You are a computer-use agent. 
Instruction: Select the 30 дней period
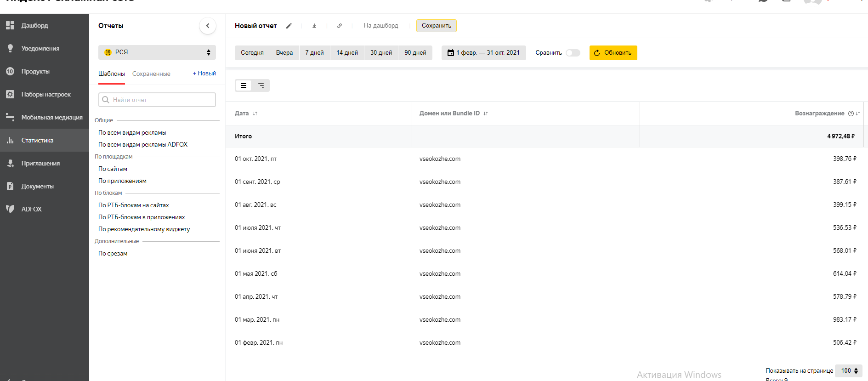click(x=381, y=53)
